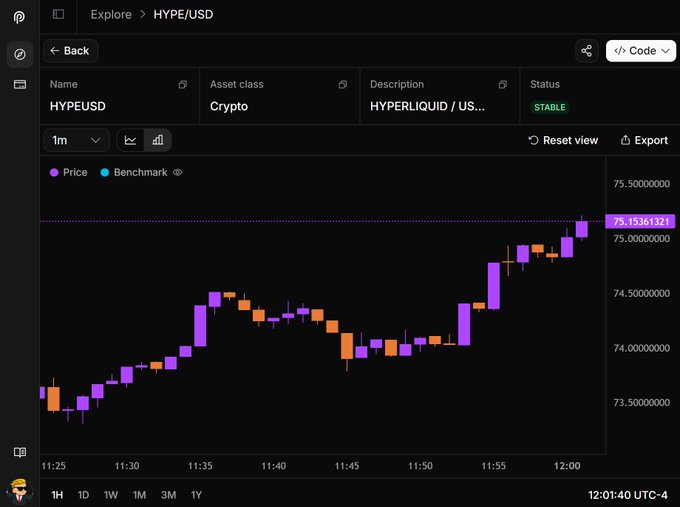680x507 pixels.
Task: Expand the Code dropdown button
Action: 641,51
